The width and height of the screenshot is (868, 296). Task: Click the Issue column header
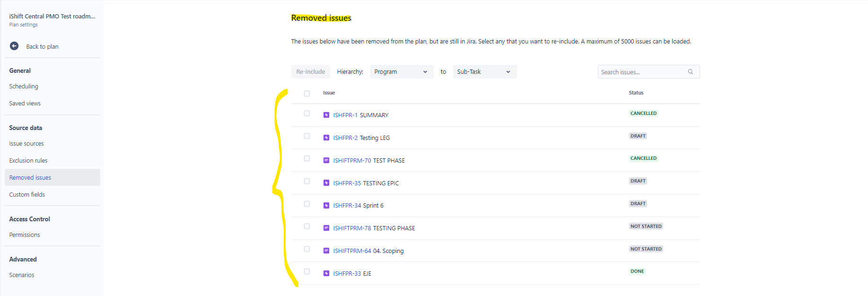pyautogui.click(x=329, y=93)
